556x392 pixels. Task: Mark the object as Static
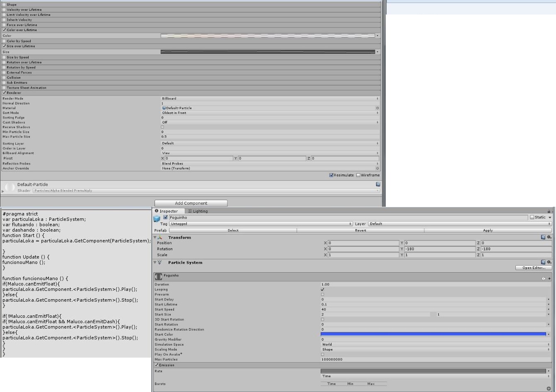(x=532, y=217)
